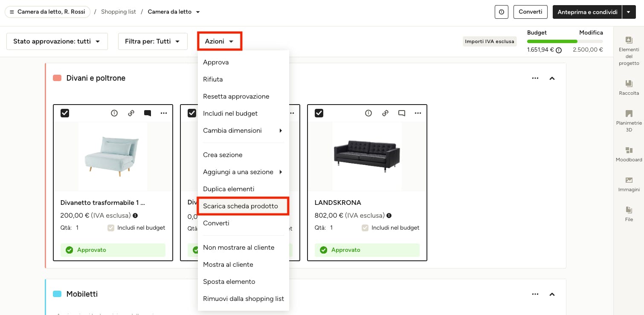Image resolution: width=644 pixels, height=315 pixels.
Task: Open more options on the LANDSKRONA card
Action: 418,113
